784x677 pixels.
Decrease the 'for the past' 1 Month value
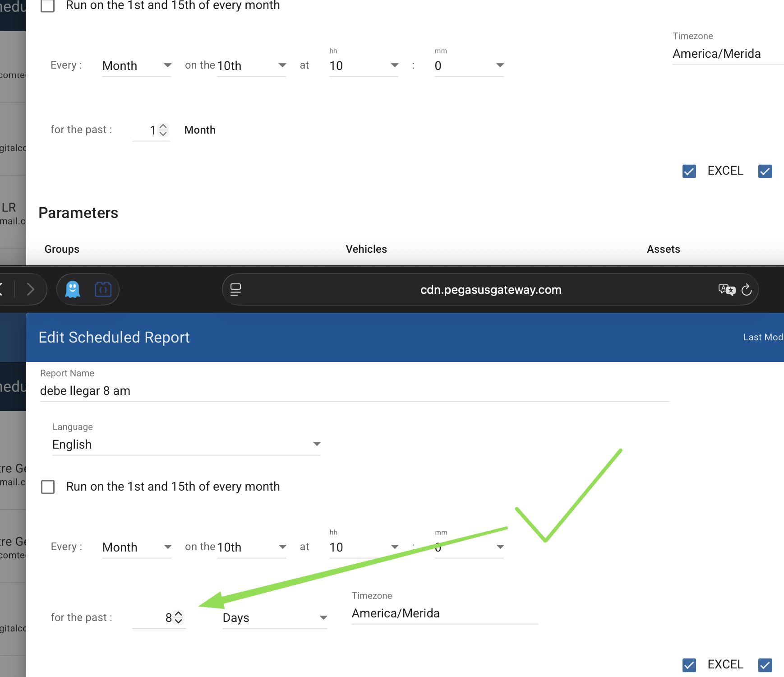tap(163, 134)
